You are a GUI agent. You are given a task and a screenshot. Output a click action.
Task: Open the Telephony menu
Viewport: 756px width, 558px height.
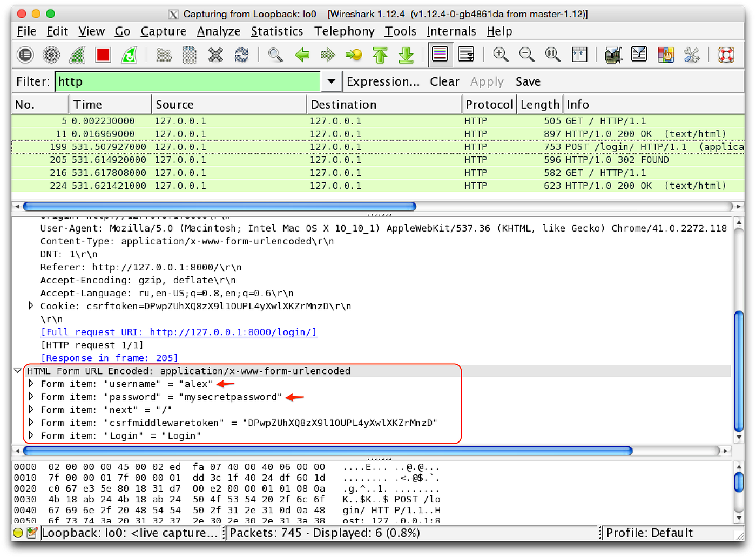344,31
